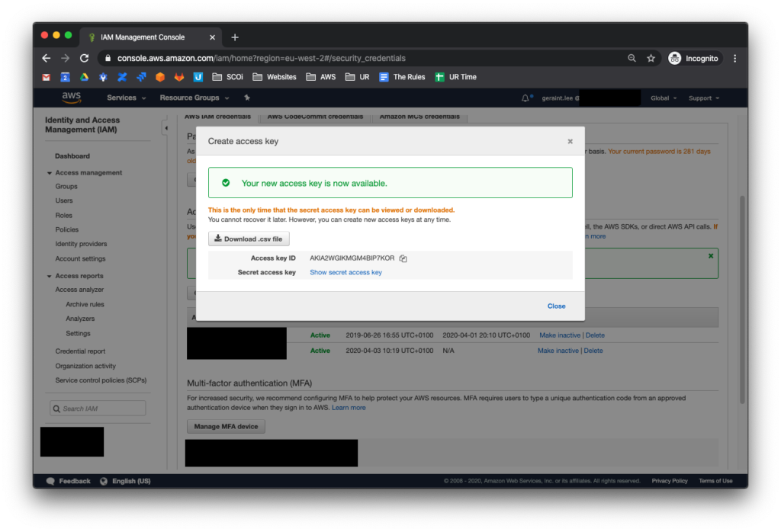Open the Resource Groups dropdown

[x=194, y=98]
